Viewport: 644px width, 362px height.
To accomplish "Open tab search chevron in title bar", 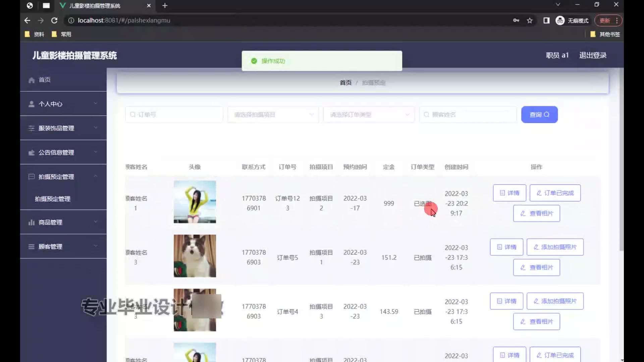I will tap(558, 5).
